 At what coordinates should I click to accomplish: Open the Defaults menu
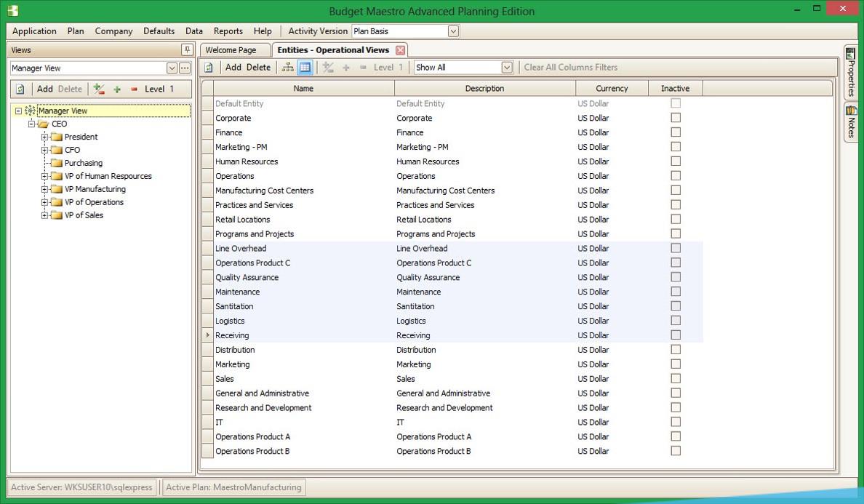click(159, 31)
